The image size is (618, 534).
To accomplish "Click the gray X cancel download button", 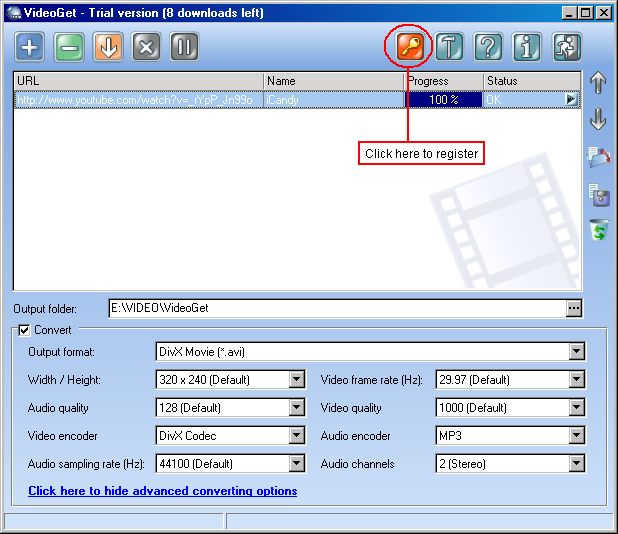I will [146, 47].
